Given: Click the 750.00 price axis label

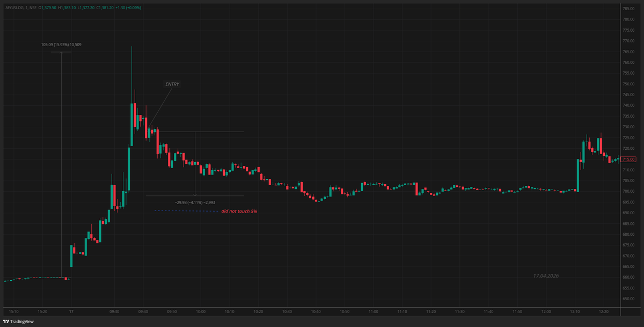Looking at the screenshot, I should pos(629,84).
